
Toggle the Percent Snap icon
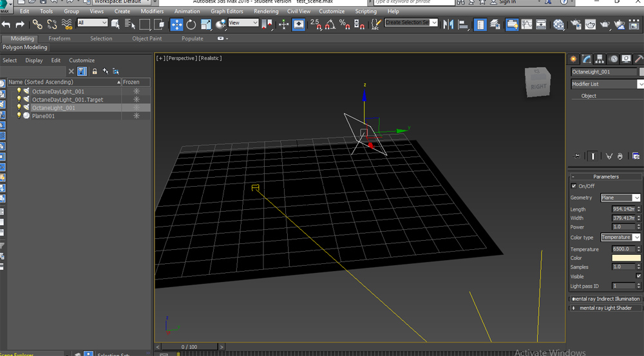pos(345,24)
